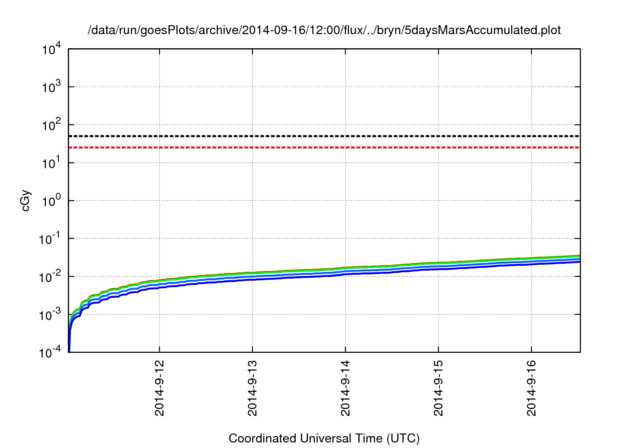The image size is (640, 448).
Task: Click the 10^0 y-axis label
Action: point(51,201)
